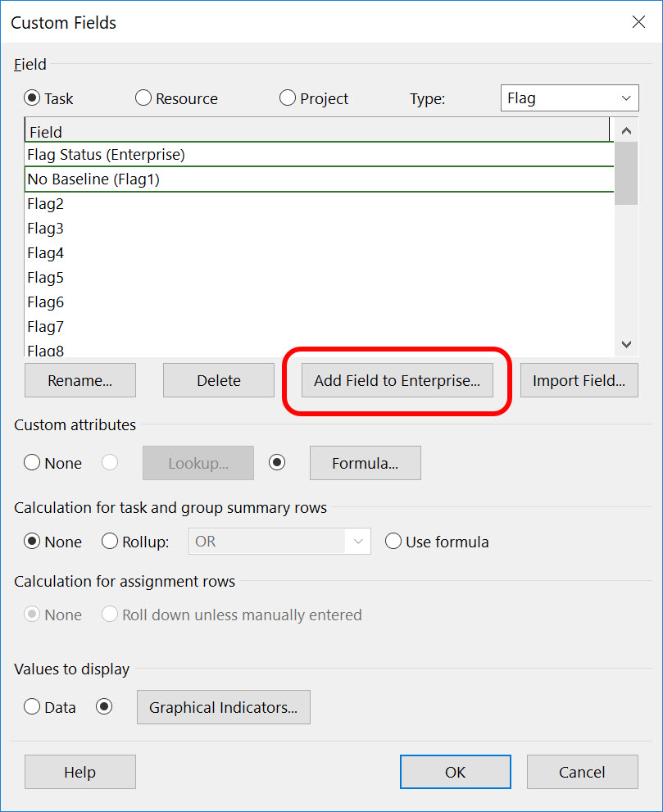The width and height of the screenshot is (663, 812).
Task: Select No Baseline (Flag1) field row
Action: (319, 179)
